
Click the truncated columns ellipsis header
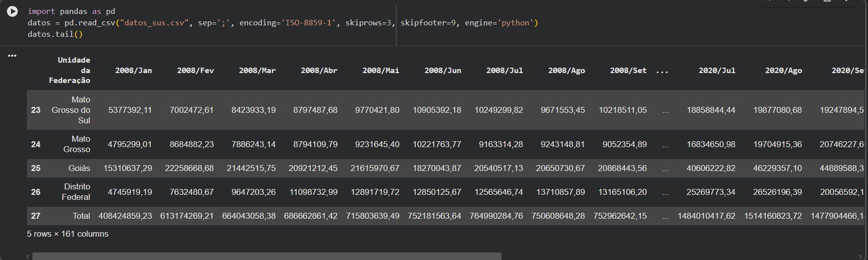coord(662,71)
